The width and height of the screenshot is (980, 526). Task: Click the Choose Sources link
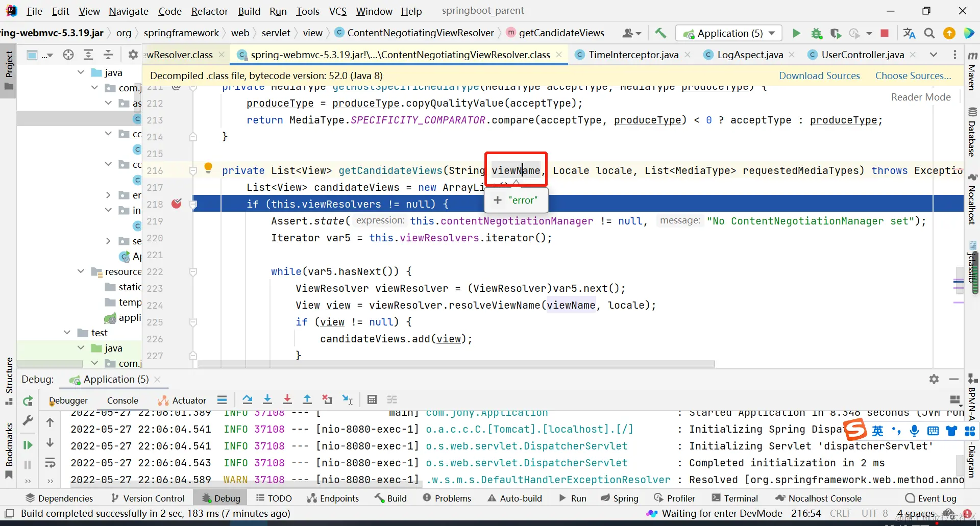point(913,76)
